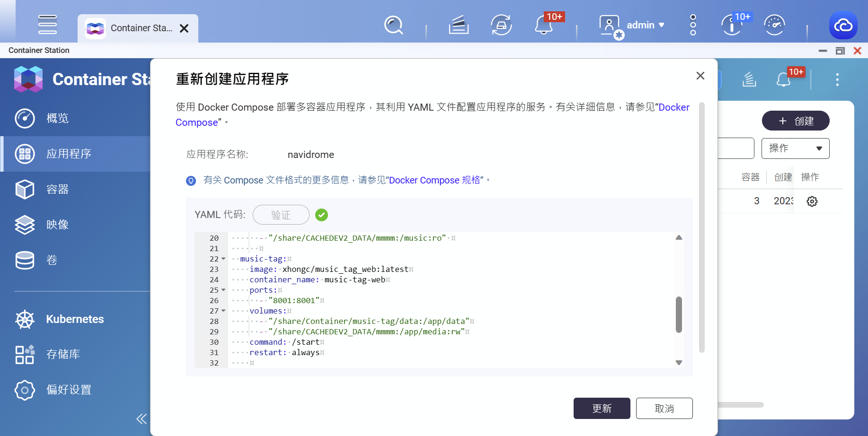Image resolution: width=868 pixels, height=436 pixels.
Task: Click the 取消 cancel button
Action: click(x=664, y=408)
